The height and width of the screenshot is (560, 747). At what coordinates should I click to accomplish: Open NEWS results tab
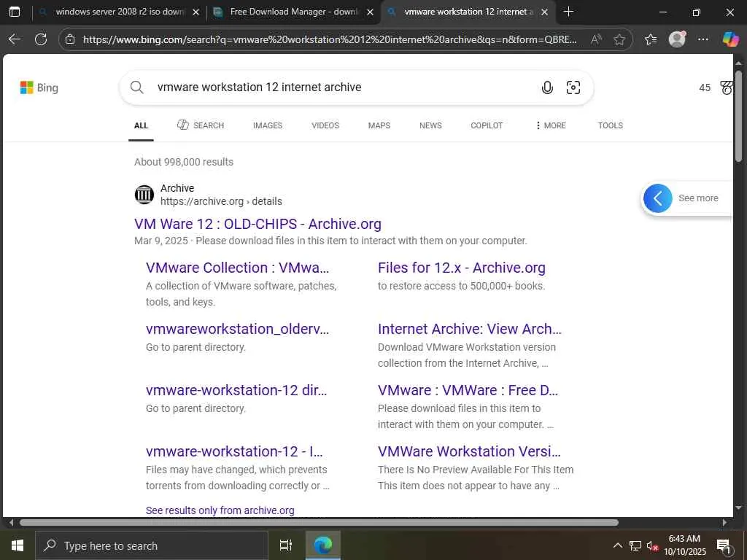tap(430, 125)
